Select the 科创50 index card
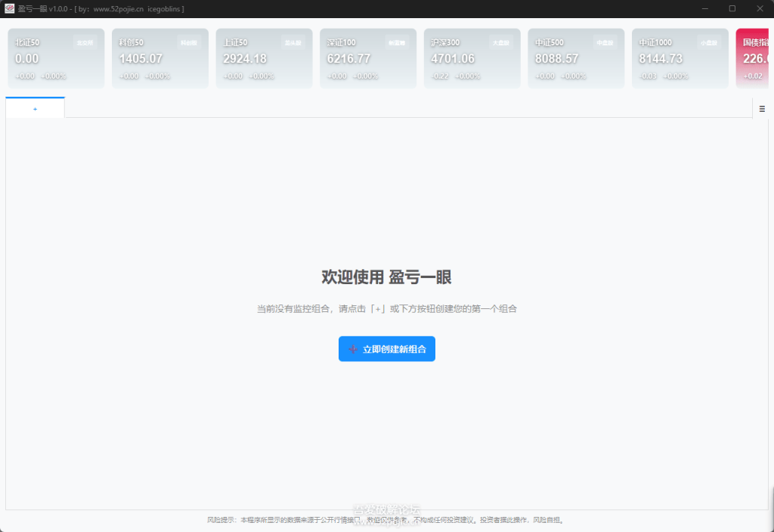The height and width of the screenshot is (532, 774). tap(160, 58)
